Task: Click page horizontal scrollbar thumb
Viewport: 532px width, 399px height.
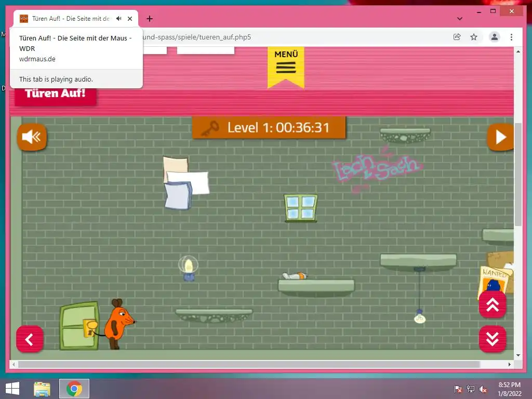Action: pos(249,364)
